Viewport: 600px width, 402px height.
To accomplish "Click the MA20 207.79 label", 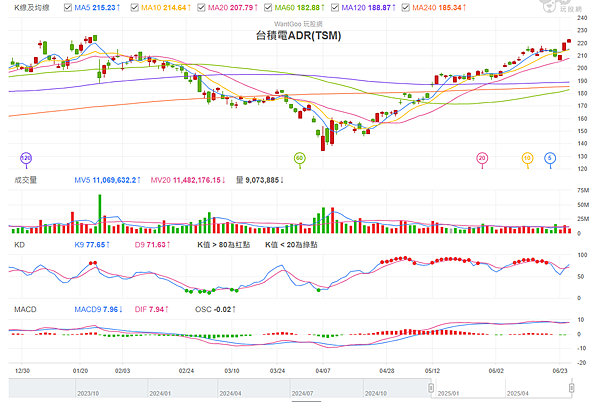I will 233,8.
